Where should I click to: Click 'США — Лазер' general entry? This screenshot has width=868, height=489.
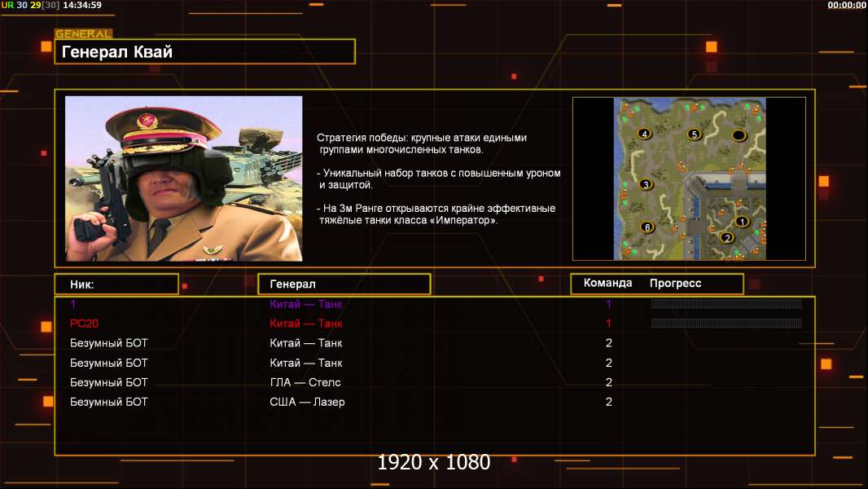coord(307,402)
